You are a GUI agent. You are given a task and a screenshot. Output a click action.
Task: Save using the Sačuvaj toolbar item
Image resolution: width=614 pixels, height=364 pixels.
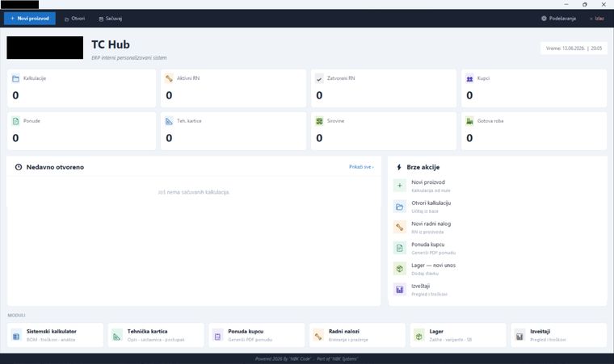click(x=111, y=19)
